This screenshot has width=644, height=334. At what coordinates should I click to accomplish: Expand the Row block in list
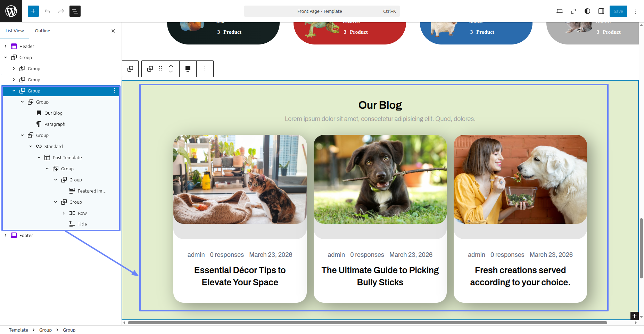[x=64, y=213]
